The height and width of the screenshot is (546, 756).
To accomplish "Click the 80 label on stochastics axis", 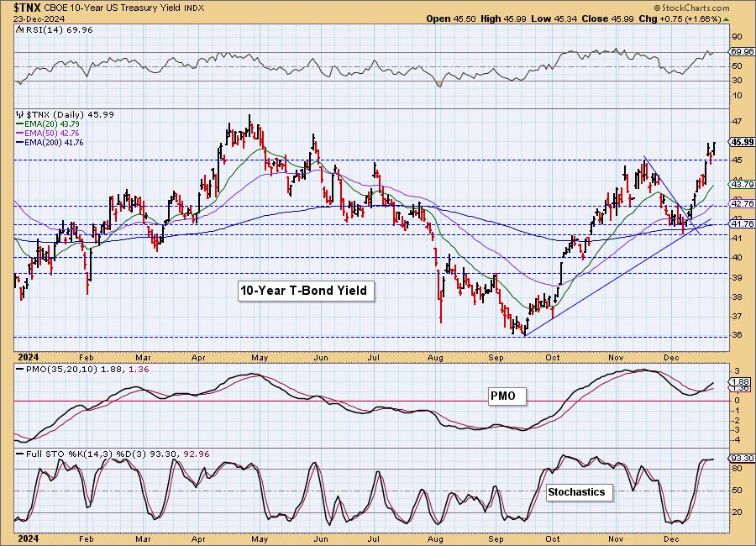I will tap(738, 469).
